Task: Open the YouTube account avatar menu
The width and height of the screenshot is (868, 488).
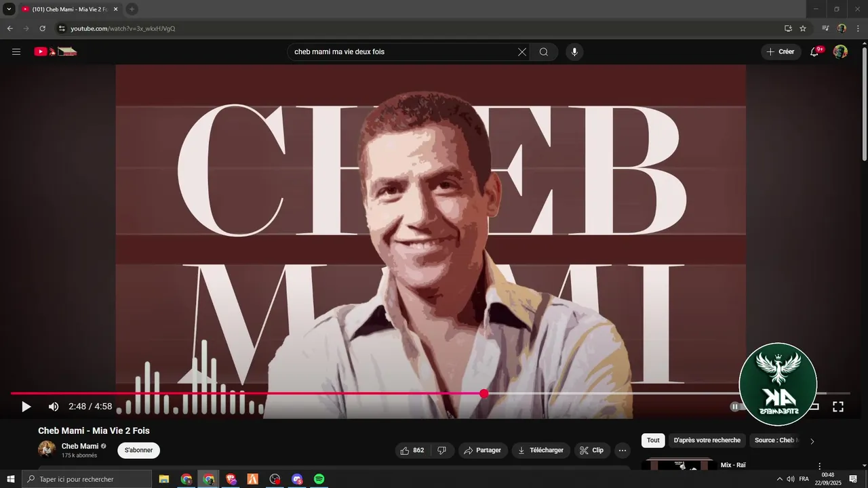Action: (840, 52)
